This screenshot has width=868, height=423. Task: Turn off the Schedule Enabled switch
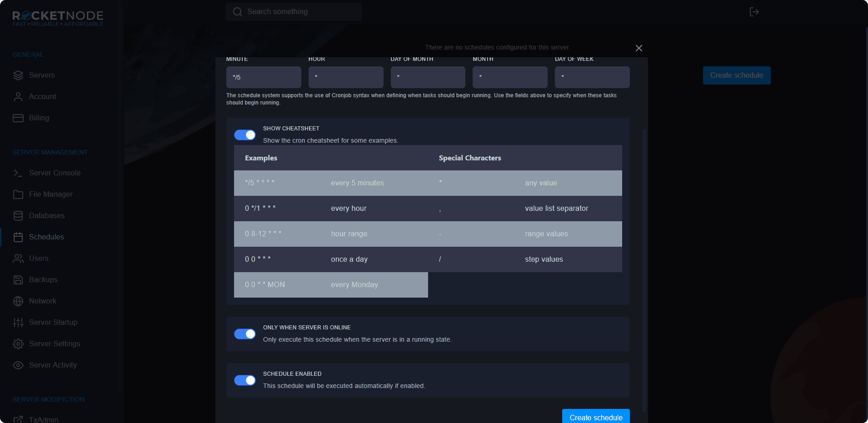coord(245,380)
